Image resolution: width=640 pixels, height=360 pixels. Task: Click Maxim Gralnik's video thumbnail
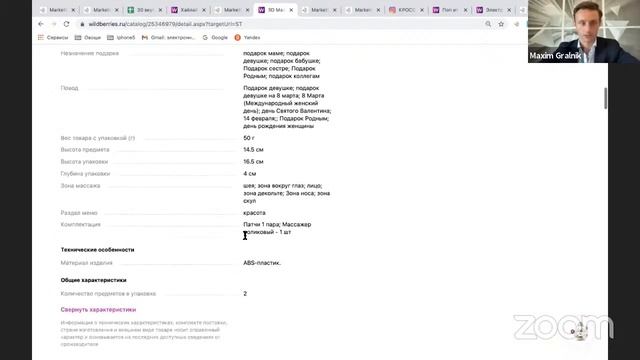(584, 31)
